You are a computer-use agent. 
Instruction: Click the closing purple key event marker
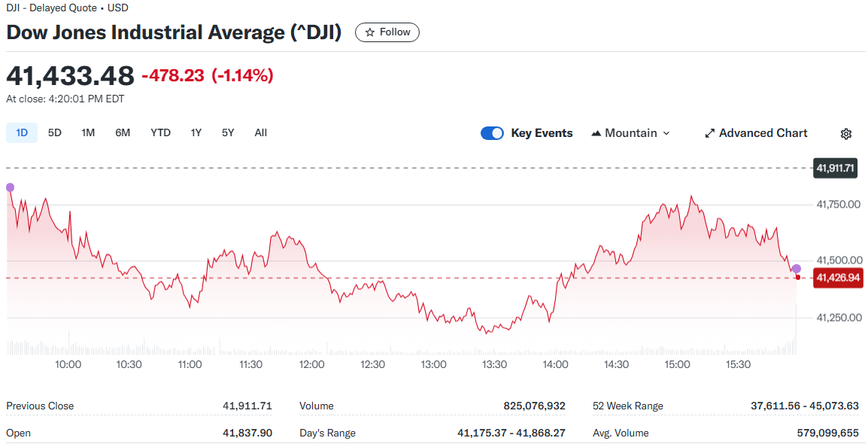[796, 269]
